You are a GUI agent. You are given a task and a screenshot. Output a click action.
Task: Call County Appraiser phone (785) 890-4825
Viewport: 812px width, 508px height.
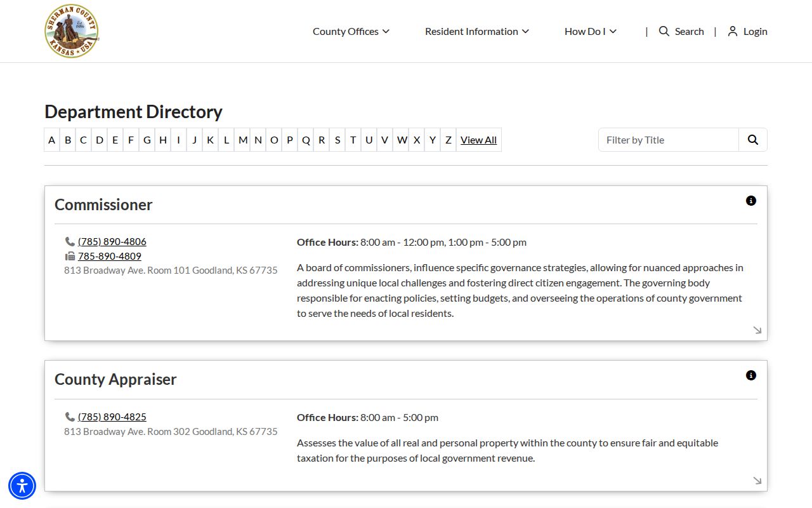[x=112, y=417]
